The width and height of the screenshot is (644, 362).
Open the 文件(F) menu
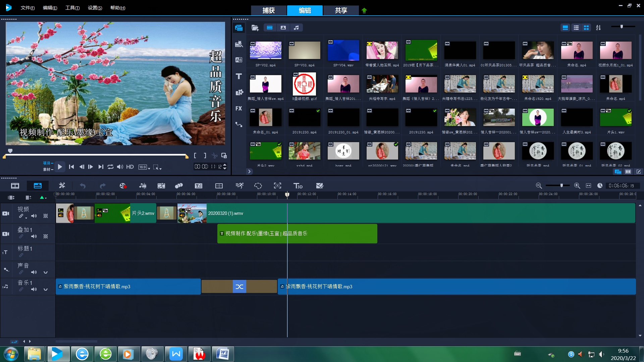click(28, 8)
